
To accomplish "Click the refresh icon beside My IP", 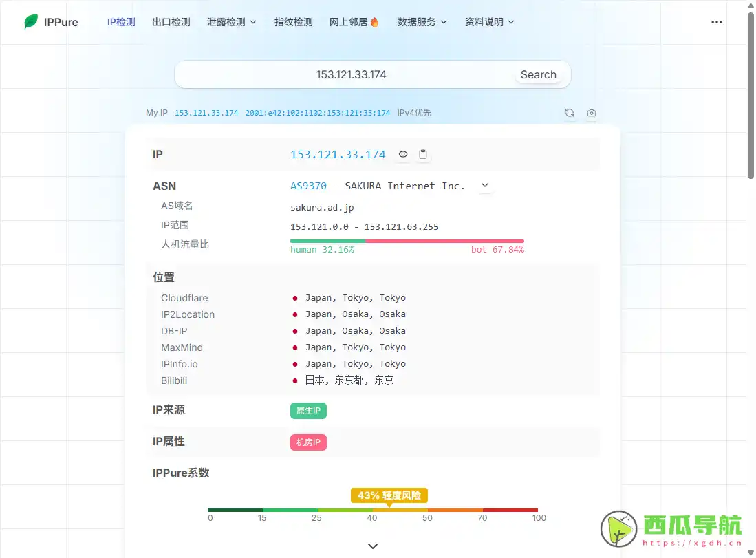I will [x=570, y=113].
